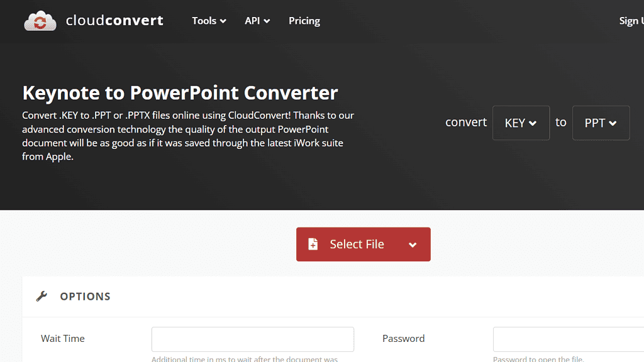Open the Tools menu
The width and height of the screenshot is (644, 362).
point(209,21)
